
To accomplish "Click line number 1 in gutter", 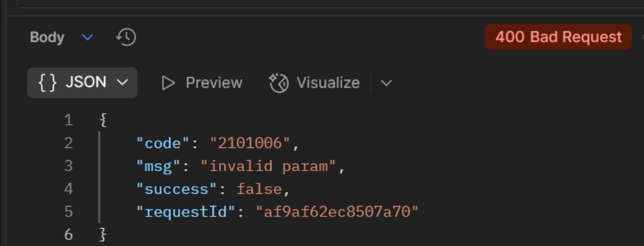I will tap(69, 121).
